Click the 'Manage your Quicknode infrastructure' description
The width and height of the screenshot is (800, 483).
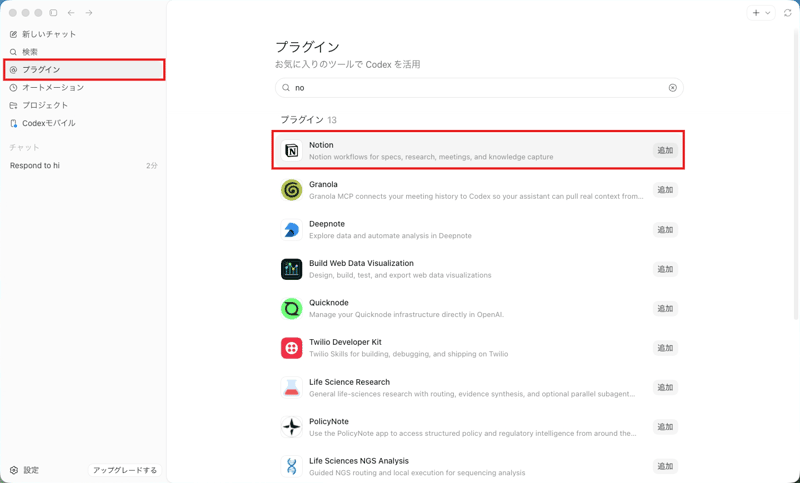click(x=406, y=314)
